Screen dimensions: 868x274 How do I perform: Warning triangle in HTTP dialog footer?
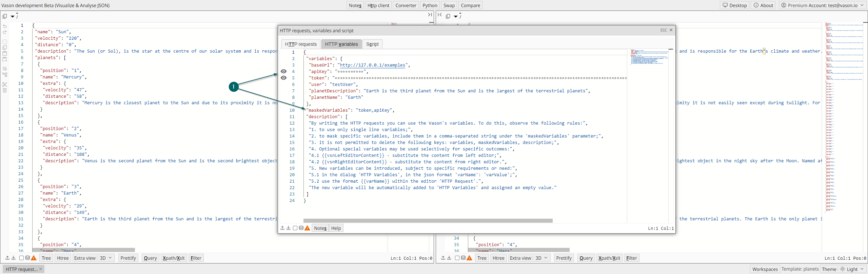pyautogui.click(x=307, y=228)
